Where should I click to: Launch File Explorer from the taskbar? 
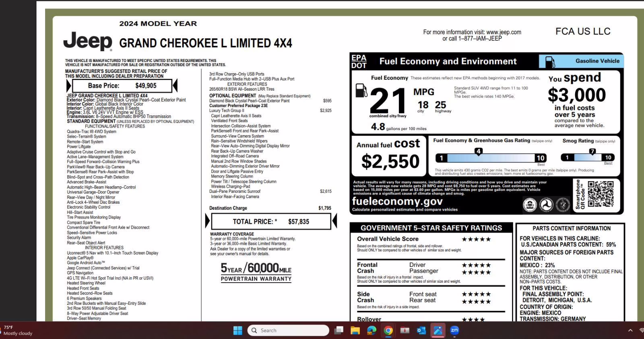(x=355, y=331)
